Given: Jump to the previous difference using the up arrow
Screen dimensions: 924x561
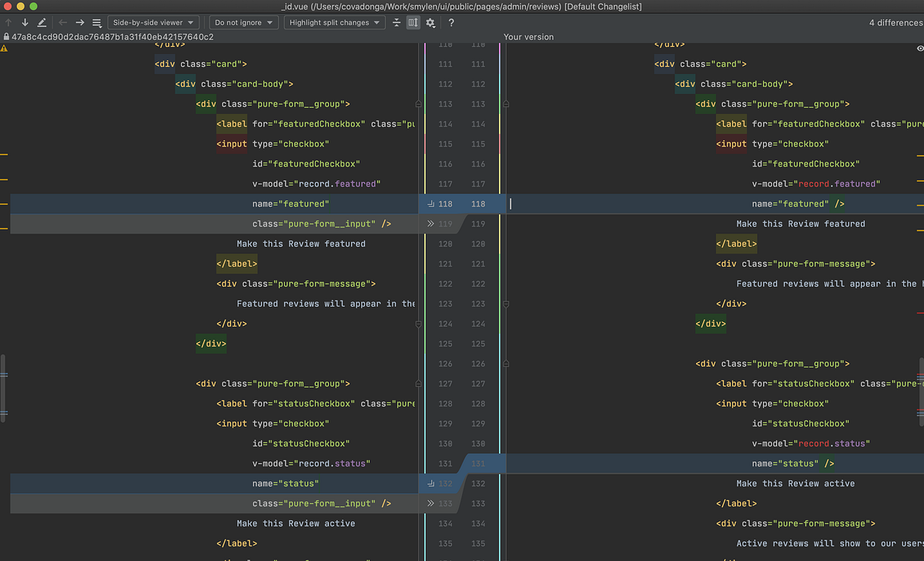Looking at the screenshot, I should [x=8, y=22].
